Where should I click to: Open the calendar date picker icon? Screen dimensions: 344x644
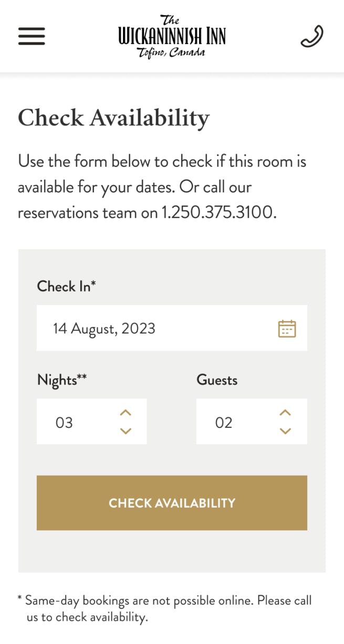pyautogui.click(x=287, y=329)
